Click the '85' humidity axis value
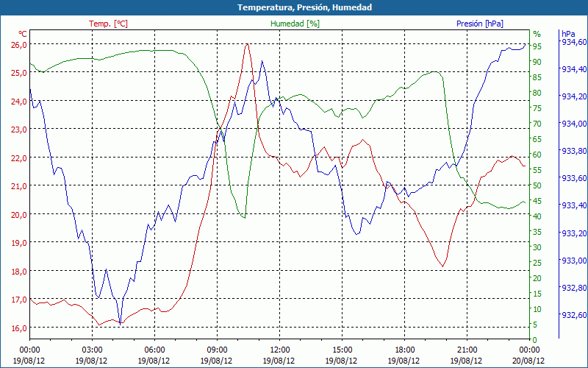The image size is (588, 368). [537, 77]
